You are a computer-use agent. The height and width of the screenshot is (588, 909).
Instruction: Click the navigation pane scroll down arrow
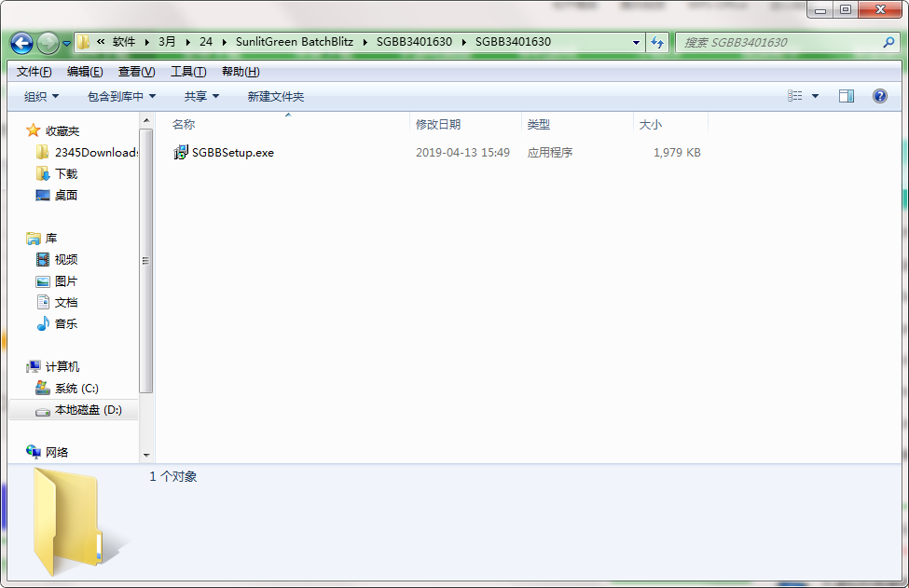(x=146, y=456)
